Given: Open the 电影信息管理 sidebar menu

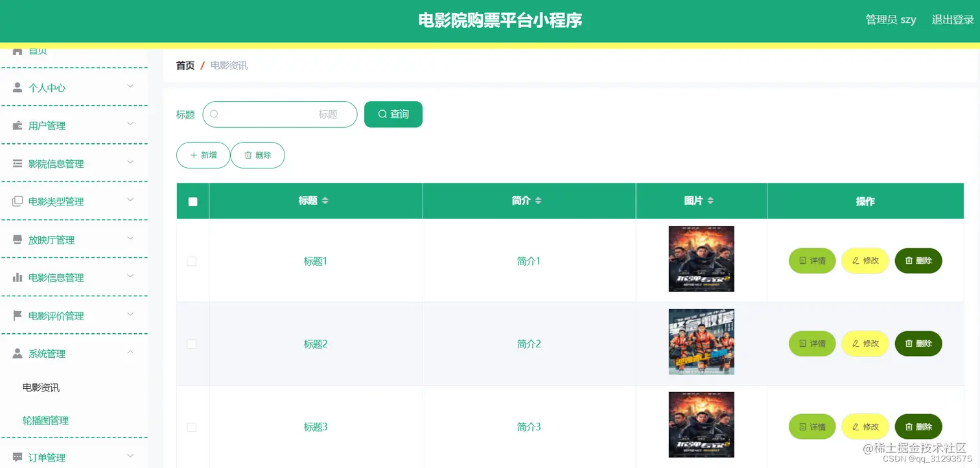Looking at the screenshot, I should pos(74,277).
